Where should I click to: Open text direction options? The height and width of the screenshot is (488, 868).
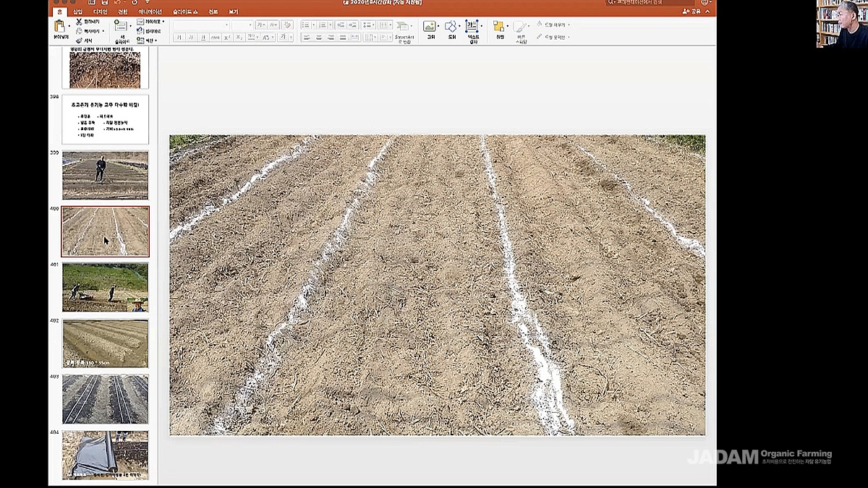pos(370,37)
